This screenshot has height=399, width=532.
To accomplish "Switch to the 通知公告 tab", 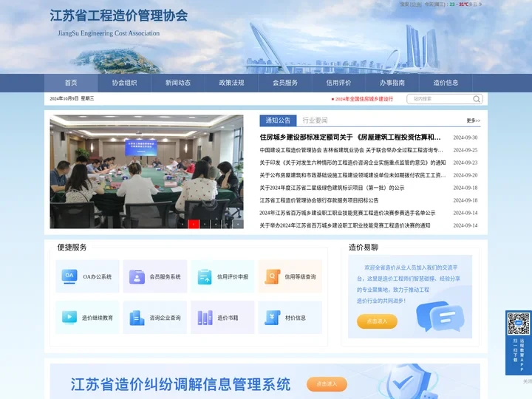I will pyautogui.click(x=278, y=120).
